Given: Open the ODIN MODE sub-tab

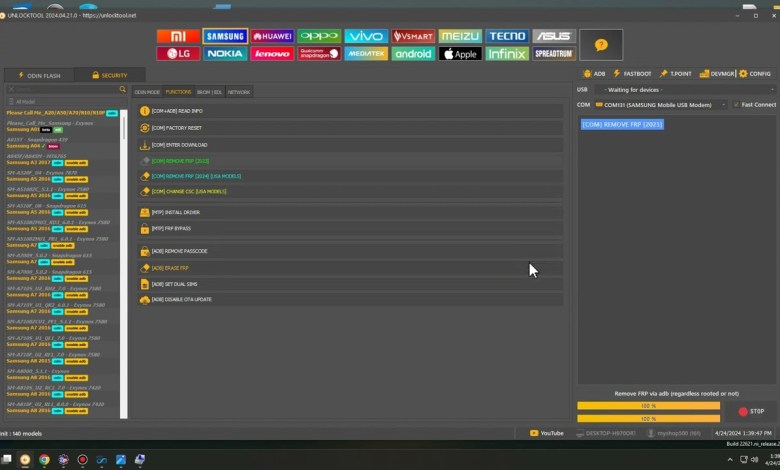Looking at the screenshot, I should 147,92.
